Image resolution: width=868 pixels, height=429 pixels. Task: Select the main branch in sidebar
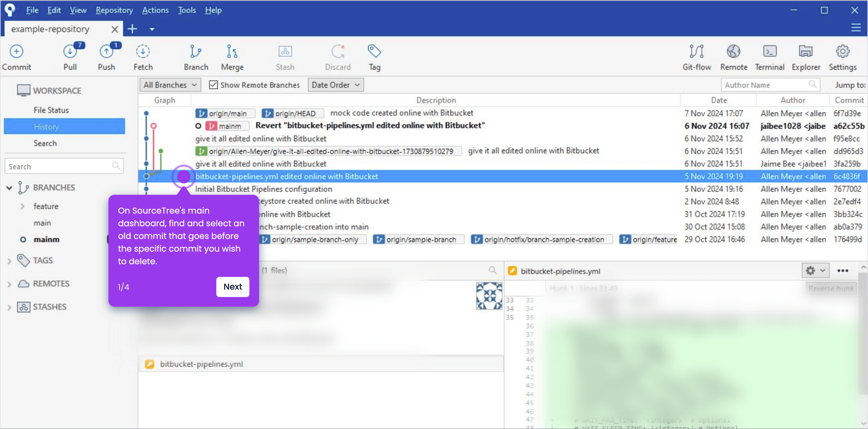pyautogui.click(x=42, y=223)
